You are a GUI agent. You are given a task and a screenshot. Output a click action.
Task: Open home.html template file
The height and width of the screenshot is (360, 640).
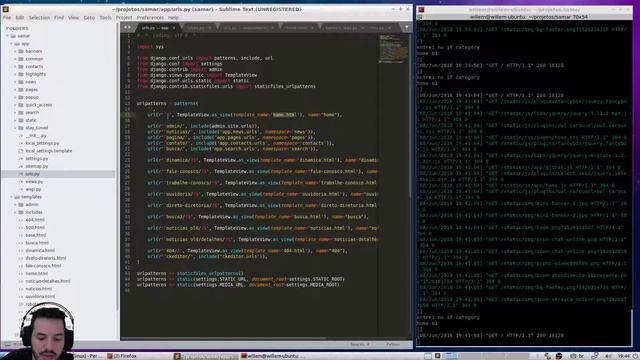pyautogui.click(x=36, y=273)
